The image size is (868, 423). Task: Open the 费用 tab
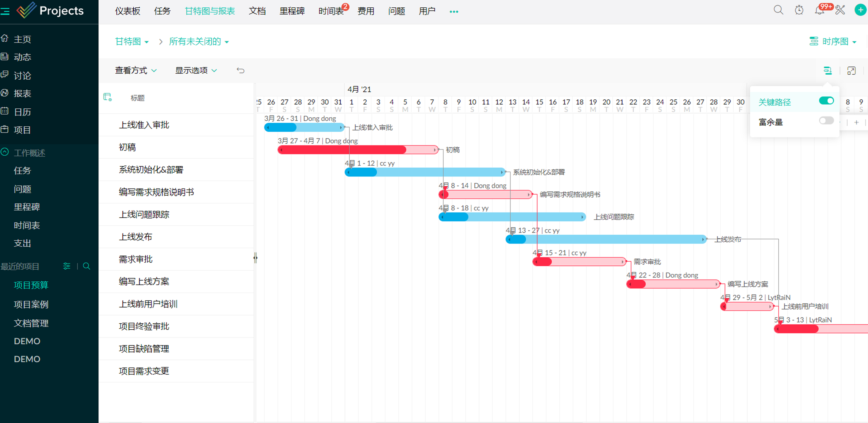click(x=366, y=11)
